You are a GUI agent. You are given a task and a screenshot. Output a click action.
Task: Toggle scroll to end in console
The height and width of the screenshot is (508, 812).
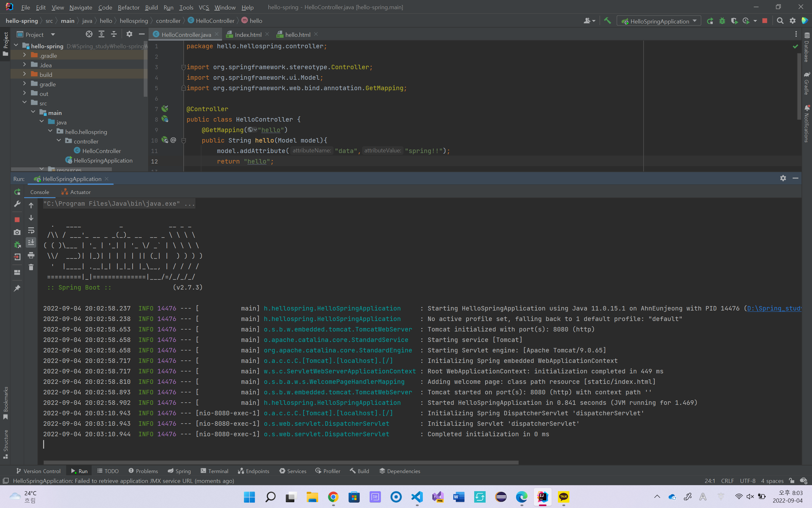pyautogui.click(x=31, y=243)
